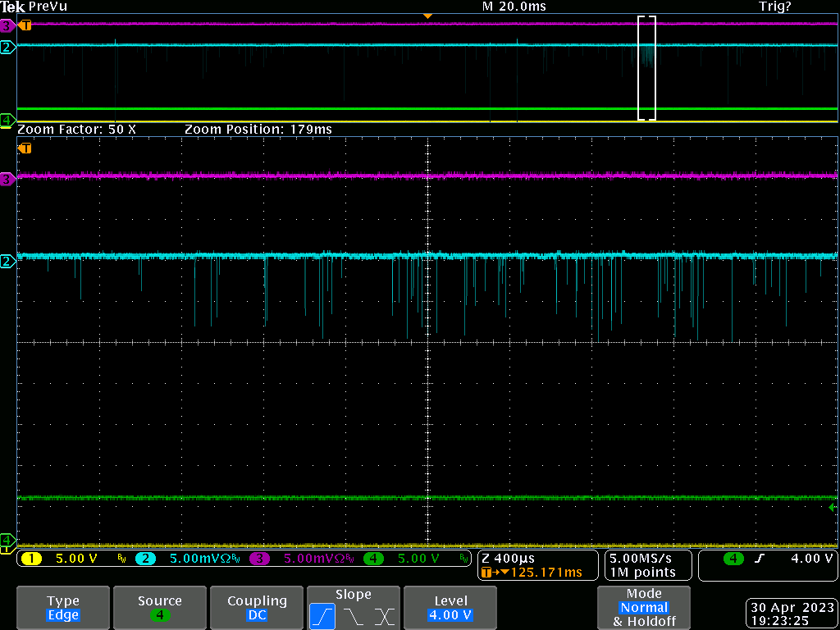Click orange trigger position marker at top

point(427,16)
